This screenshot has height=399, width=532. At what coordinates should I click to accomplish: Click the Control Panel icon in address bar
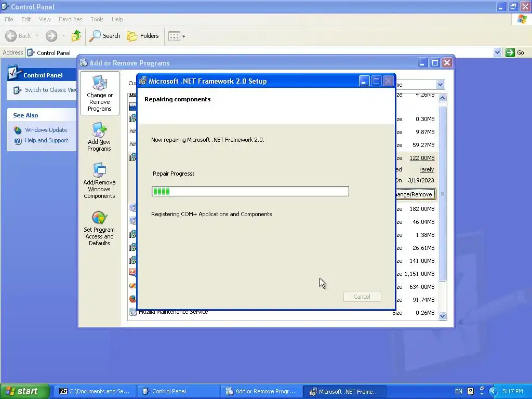tap(31, 52)
